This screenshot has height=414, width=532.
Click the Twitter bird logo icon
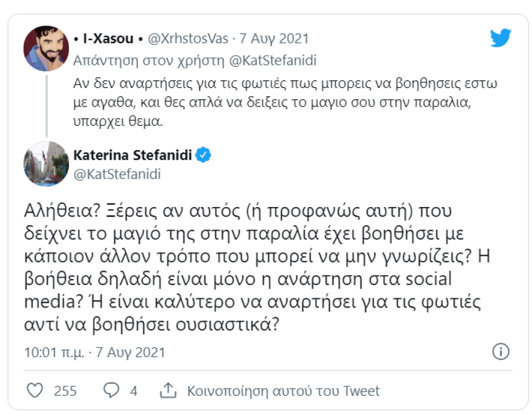click(x=502, y=38)
